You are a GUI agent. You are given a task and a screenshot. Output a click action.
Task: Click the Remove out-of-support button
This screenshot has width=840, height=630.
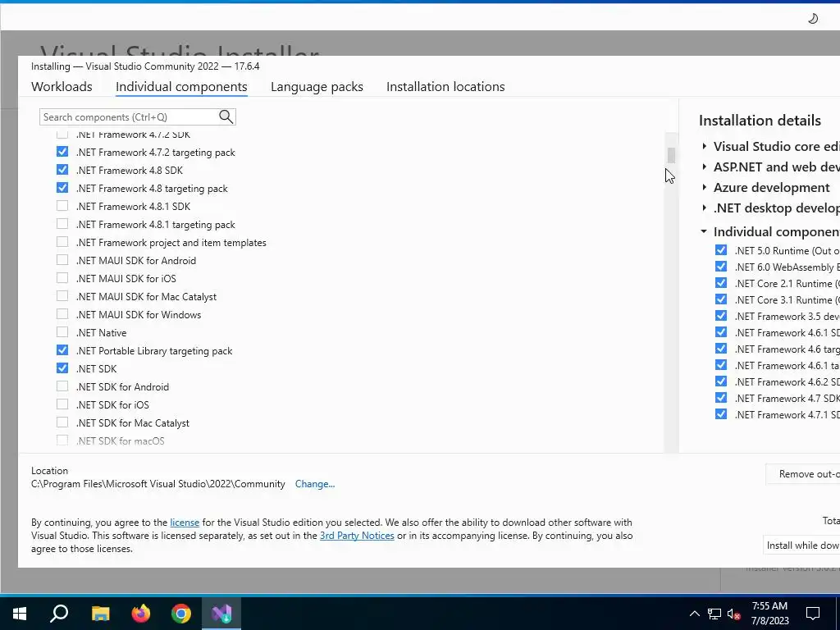[x=804, y=474]
